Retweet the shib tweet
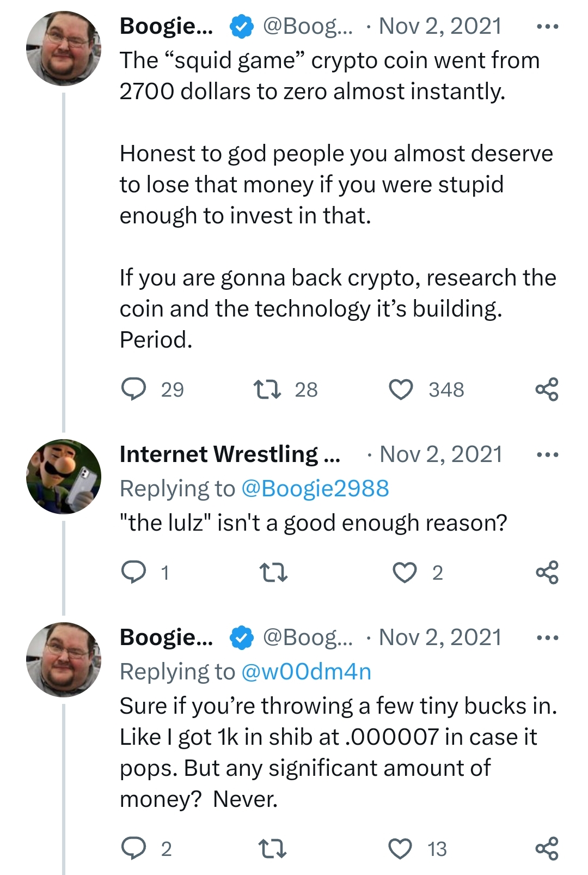The height and width of the screenshot is (875, 588). coord(272,848)
